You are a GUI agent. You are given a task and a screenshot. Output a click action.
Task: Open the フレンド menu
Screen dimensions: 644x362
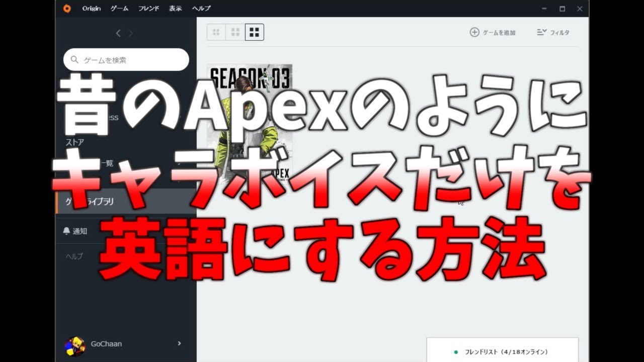[148, 9]
